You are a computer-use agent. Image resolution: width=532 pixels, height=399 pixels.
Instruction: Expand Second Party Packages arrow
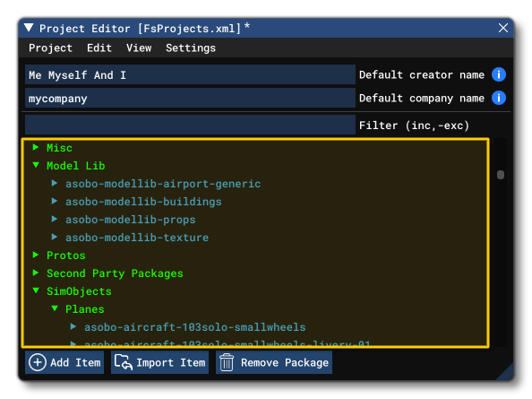(x=36, y=273)
